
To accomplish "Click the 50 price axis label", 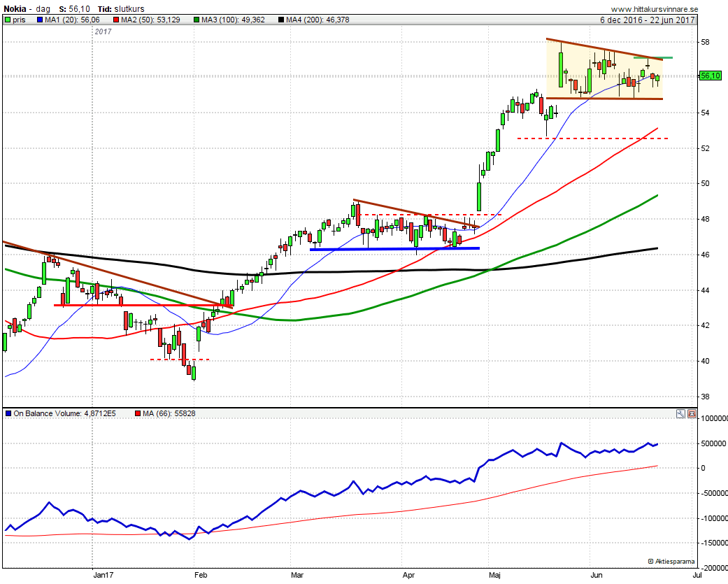I will pos(705,183).
